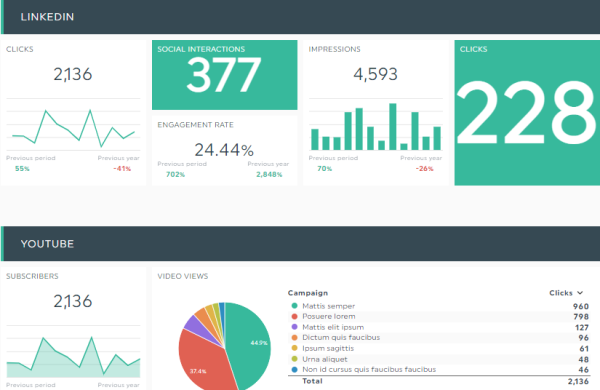Viewport: 600px width, 390px height.
Task: Open the Social Interactions 377 widget
Action: tap(225, 75)
